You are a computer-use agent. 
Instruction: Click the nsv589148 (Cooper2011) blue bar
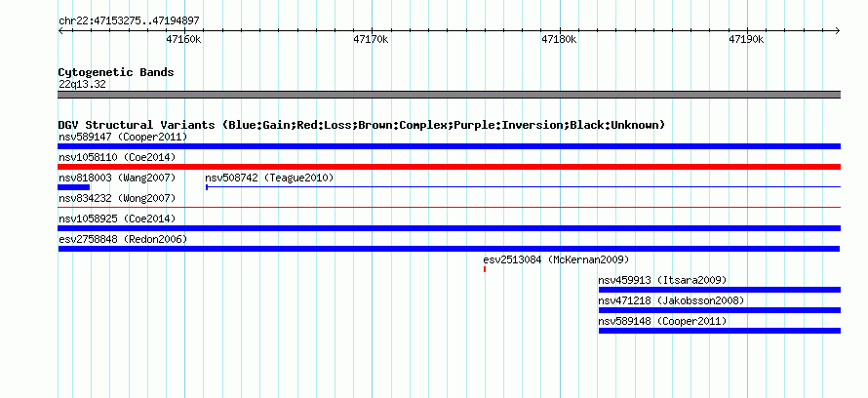coord(720,331)
